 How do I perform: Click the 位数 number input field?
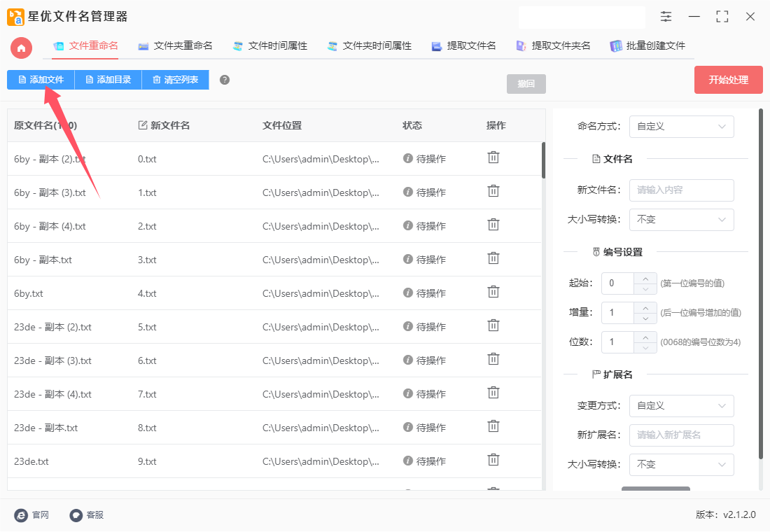click(618, 342)
